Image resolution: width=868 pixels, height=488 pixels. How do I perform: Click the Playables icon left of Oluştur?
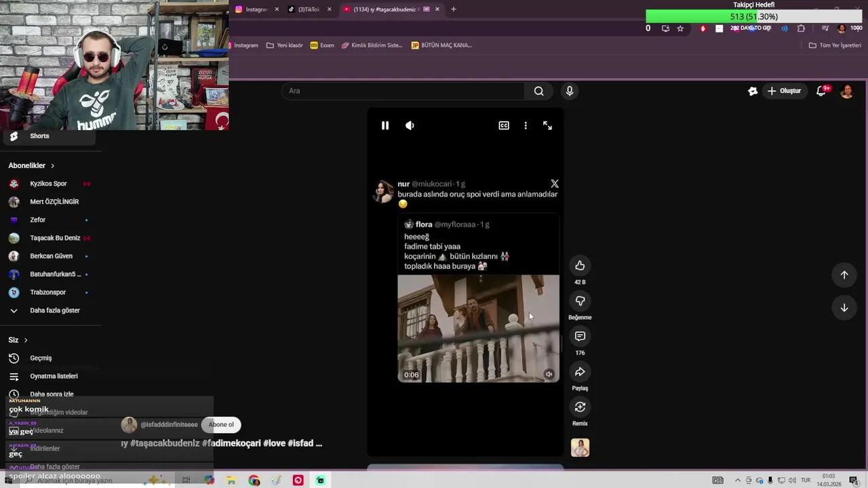coord(753,91)
